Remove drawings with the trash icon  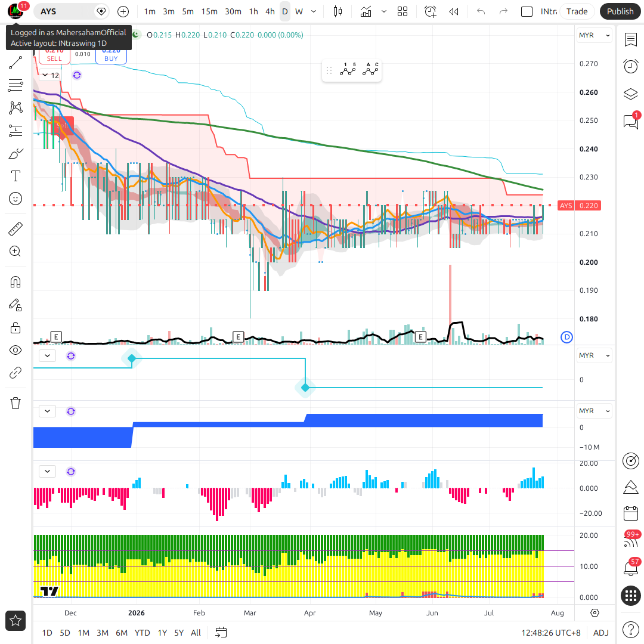pyautogui.click(x=16, y=403)
